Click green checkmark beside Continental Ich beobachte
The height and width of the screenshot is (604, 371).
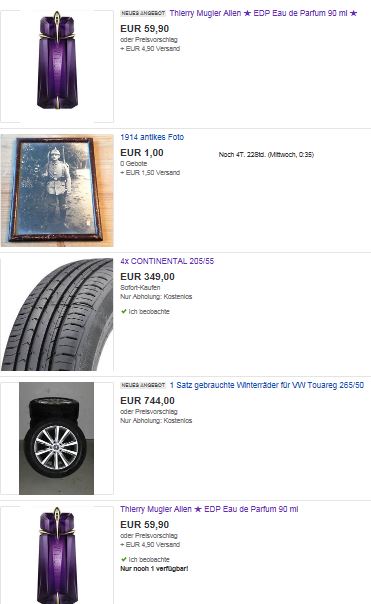pyautogui.click(x=124, y=311)
